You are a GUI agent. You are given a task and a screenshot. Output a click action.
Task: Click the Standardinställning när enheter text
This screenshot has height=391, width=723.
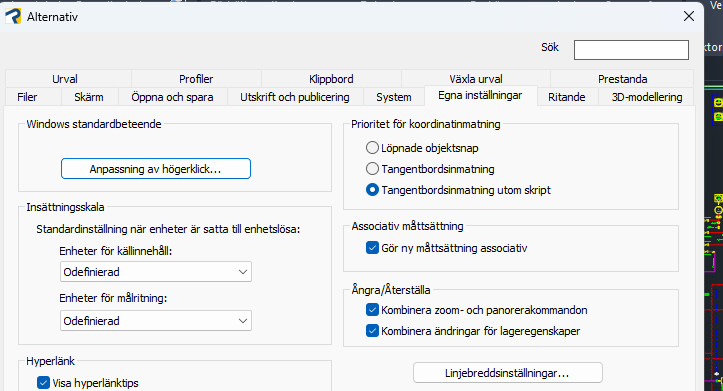(168, 229)
